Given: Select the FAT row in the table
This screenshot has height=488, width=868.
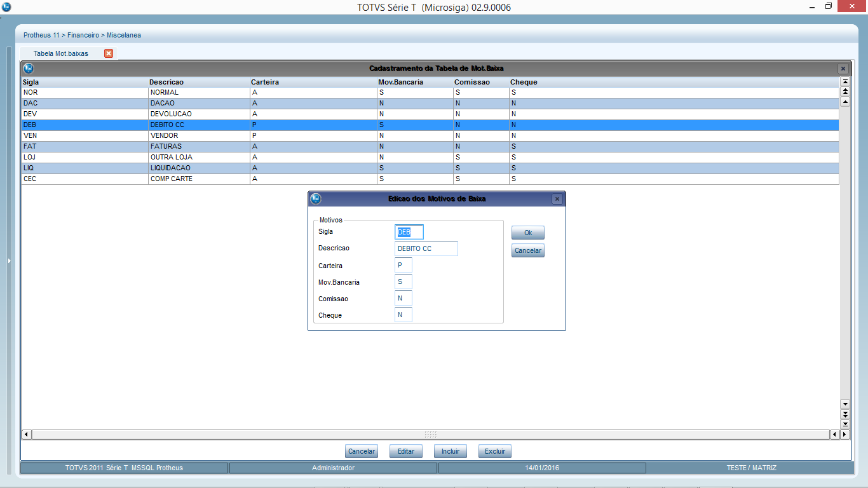Looking at the screenshot, I should (x=430, y=147).
